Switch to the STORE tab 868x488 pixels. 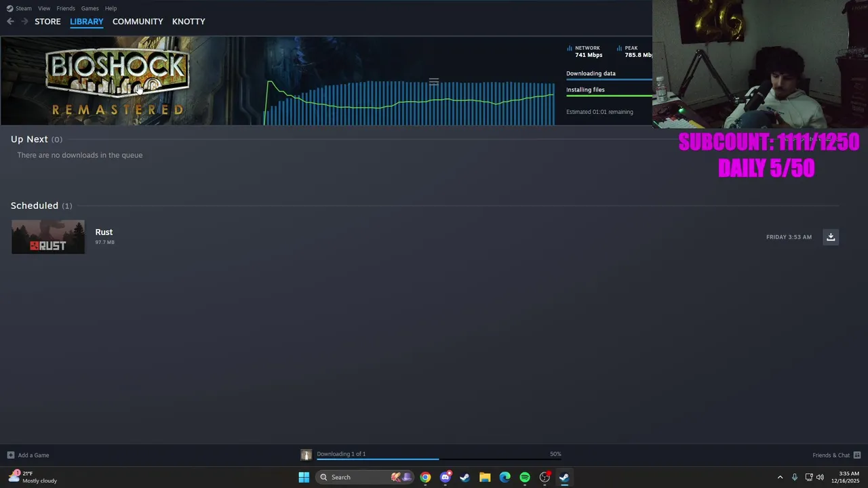(x=47, y=22)
